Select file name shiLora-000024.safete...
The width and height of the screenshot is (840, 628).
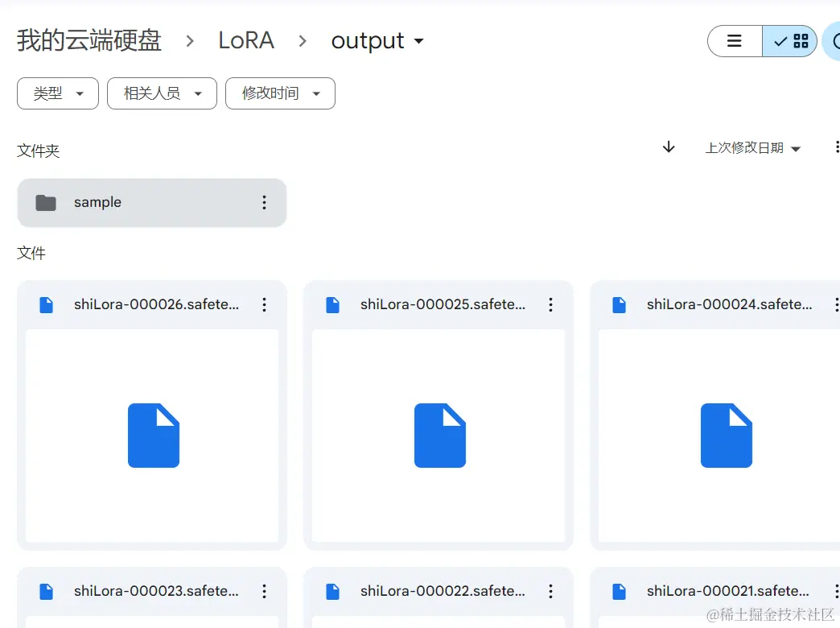point(730,304)
